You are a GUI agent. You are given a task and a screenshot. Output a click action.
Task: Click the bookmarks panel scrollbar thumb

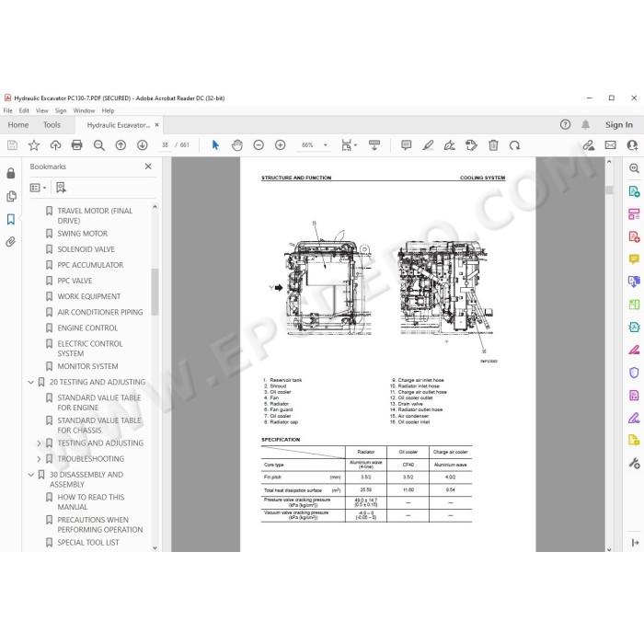click(155, 292)
